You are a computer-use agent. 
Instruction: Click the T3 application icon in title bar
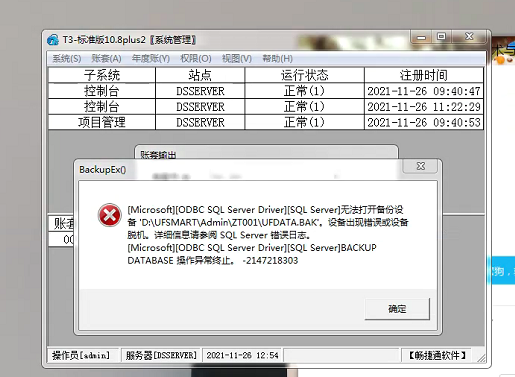(53, 40)
